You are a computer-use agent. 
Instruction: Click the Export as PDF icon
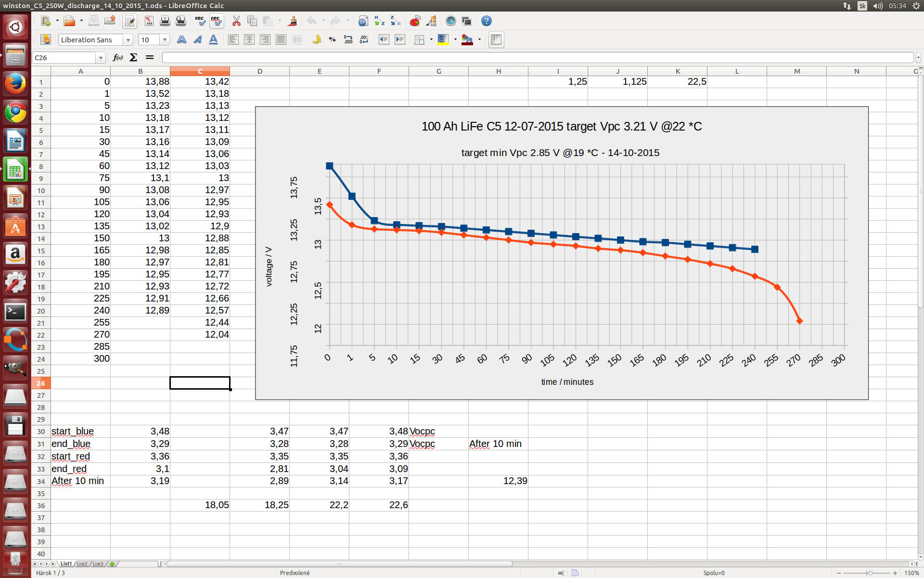[149, 21]
